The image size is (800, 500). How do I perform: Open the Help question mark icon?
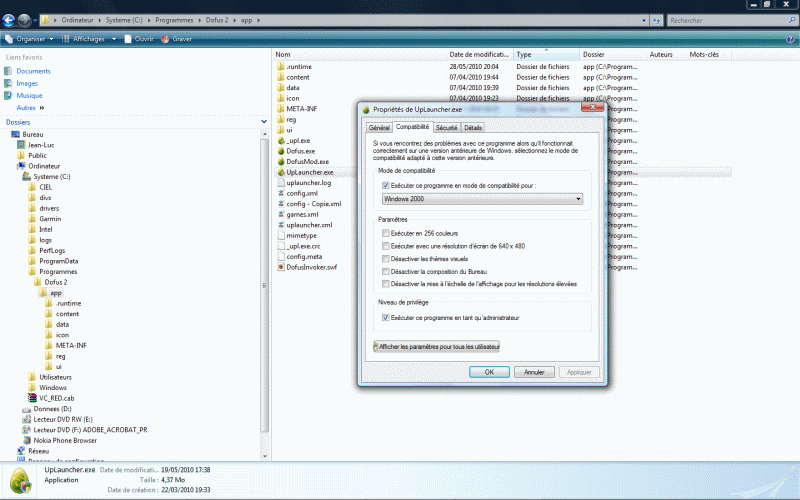(x=790, y=39)
